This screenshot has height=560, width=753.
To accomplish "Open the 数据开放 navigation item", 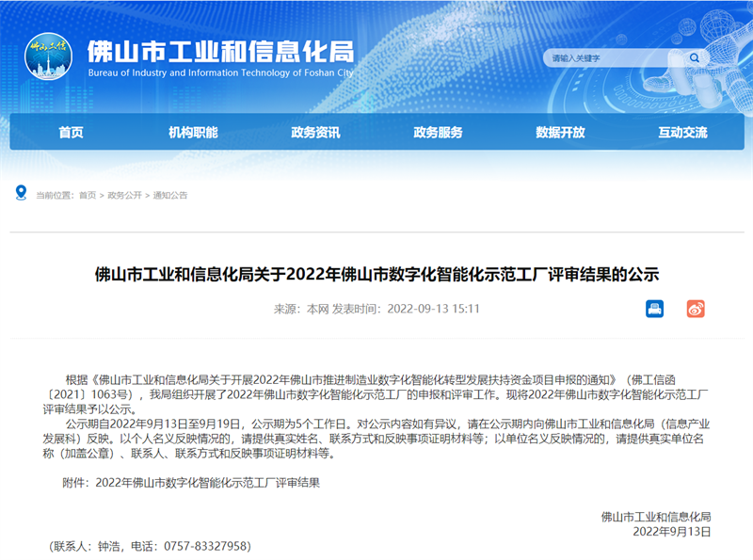I will [560, 133].
